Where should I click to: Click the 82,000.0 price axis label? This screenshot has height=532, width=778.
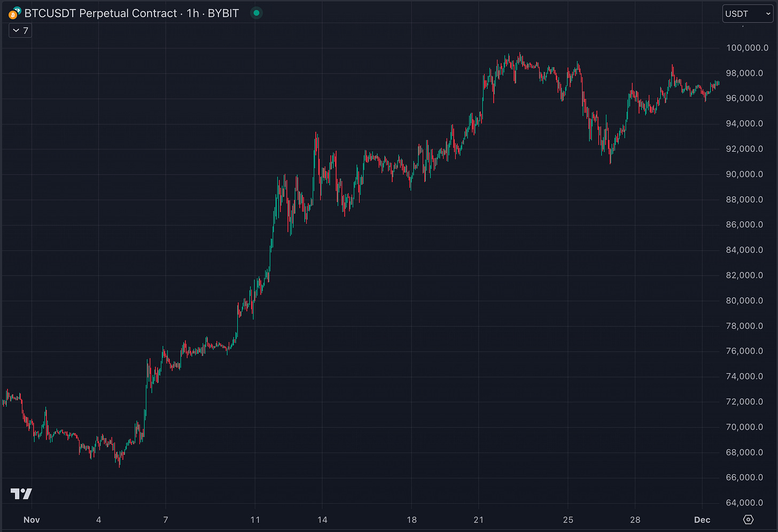744,276
